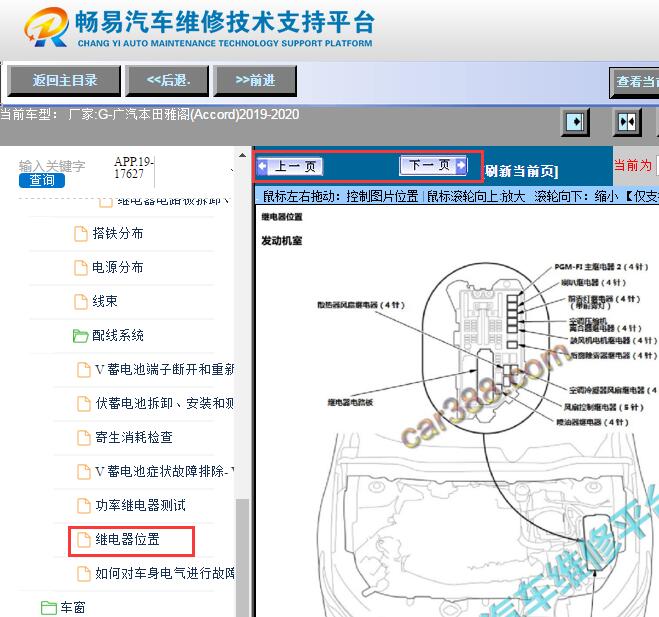The image size is (659, 617).
Task: Open the 线束 document
Action: coord(105,301)
